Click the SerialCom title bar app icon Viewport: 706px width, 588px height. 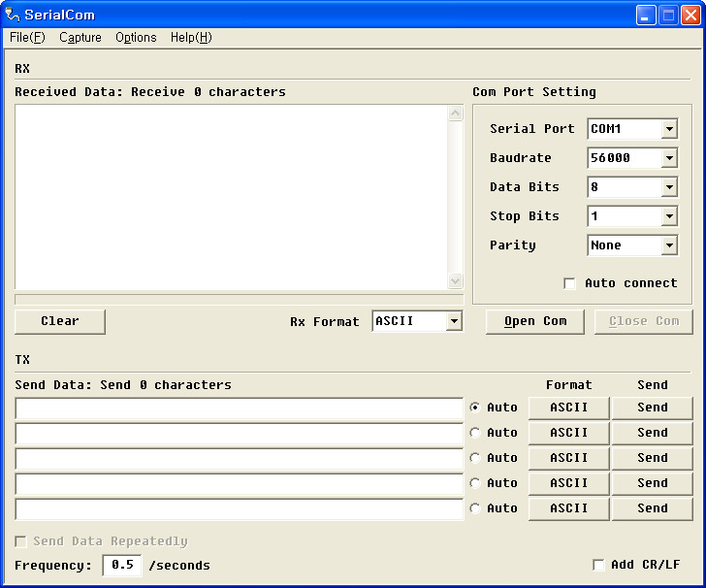(13, 15)
